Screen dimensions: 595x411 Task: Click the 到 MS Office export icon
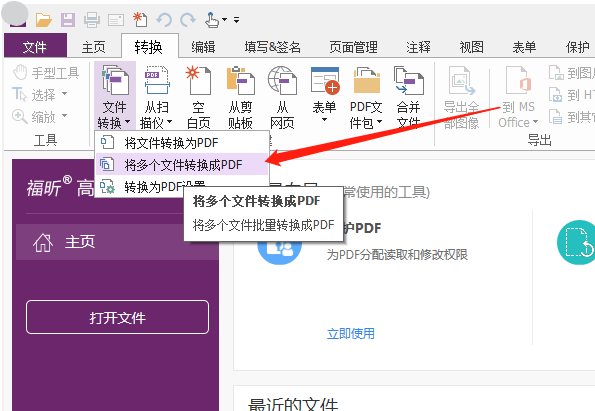click(518, 80)
